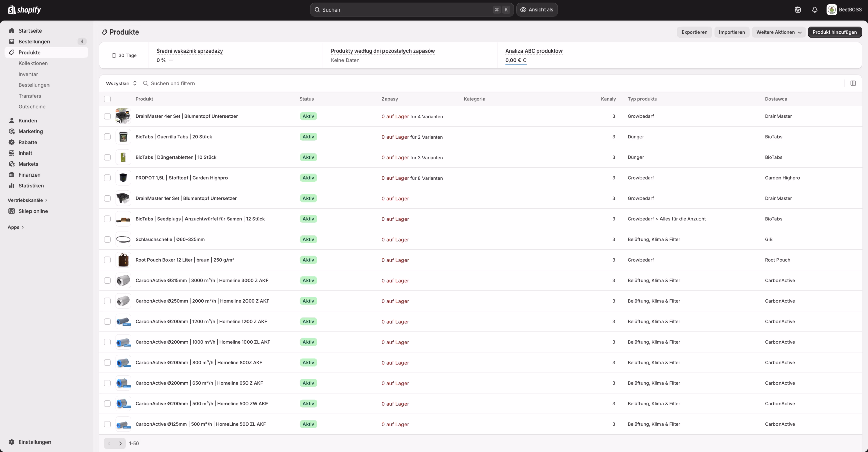Open Średni wskaźnik sprzedaży metric

(x=190, y=51)
